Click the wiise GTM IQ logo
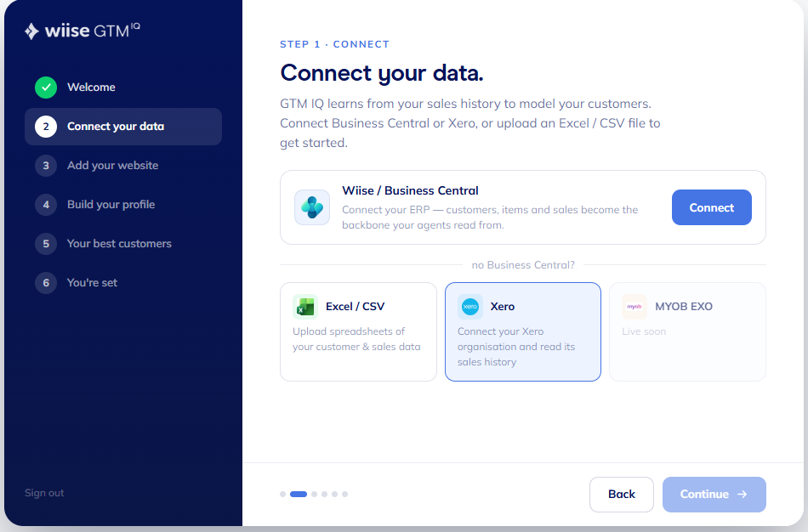The height and width of the screenshot is (532, 808). pos(83,31)
